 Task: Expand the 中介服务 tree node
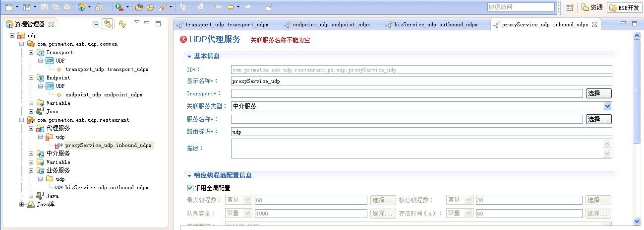point(31,153)
